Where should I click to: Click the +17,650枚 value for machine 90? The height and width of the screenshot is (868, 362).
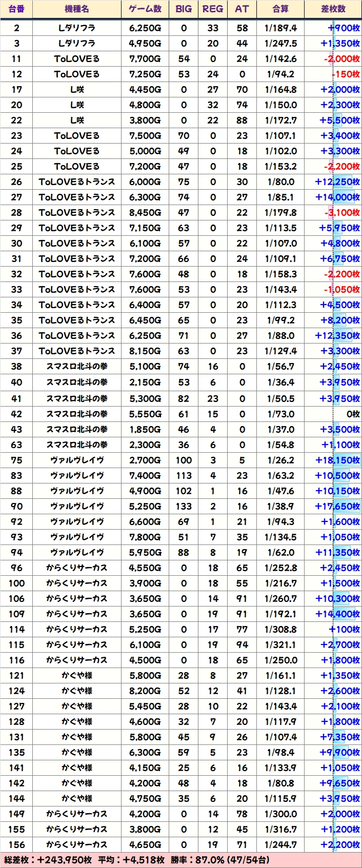pos(337,506)
